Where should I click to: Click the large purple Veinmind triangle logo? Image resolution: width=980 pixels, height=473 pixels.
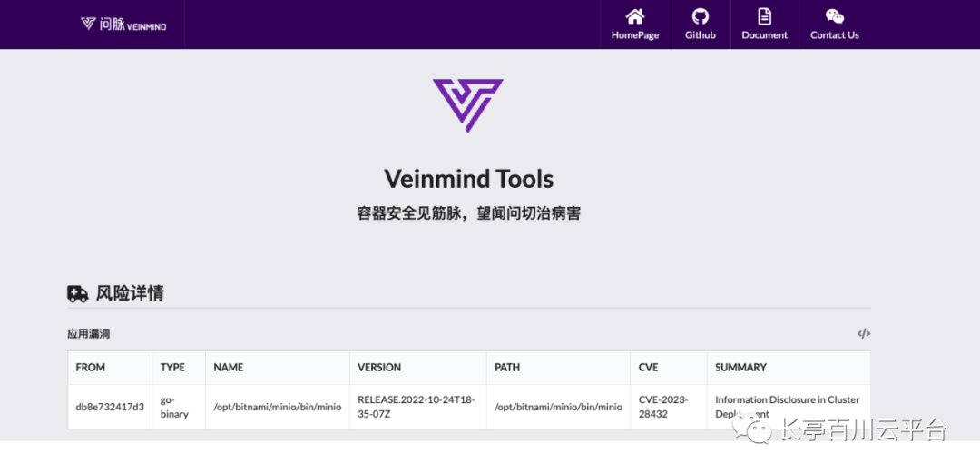(x=468, y=105)
